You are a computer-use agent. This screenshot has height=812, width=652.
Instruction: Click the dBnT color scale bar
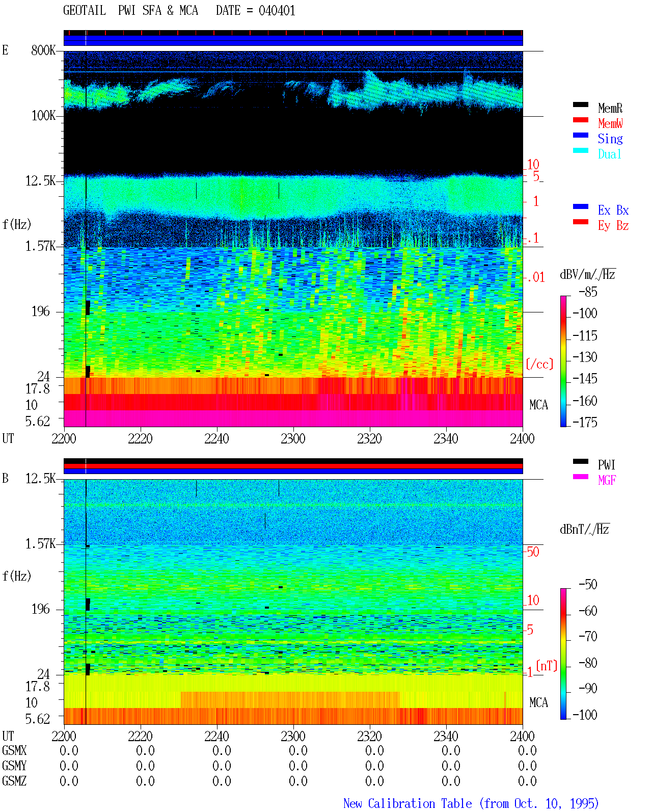tap(563, 654)
